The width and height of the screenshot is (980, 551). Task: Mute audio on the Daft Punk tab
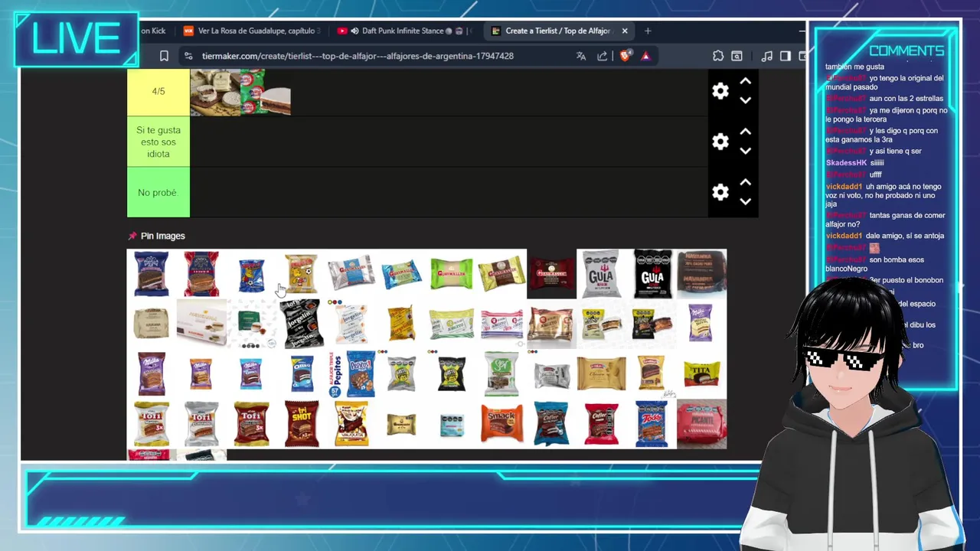point(355,31)
